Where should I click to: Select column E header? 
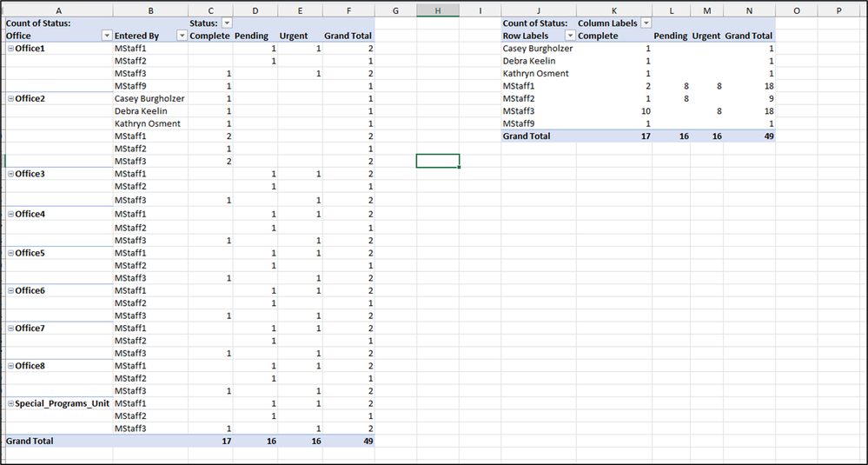[x=300, y=10]
